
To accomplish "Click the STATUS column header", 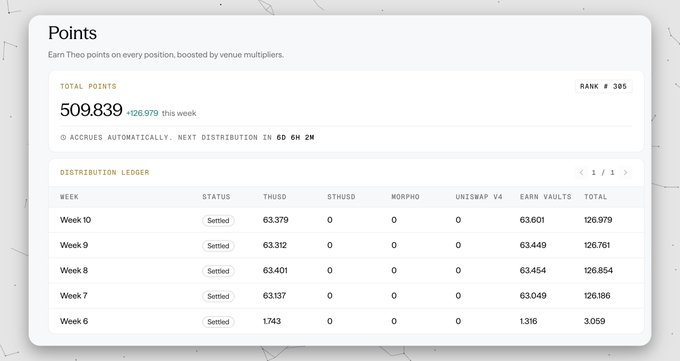I will (216, 197).
